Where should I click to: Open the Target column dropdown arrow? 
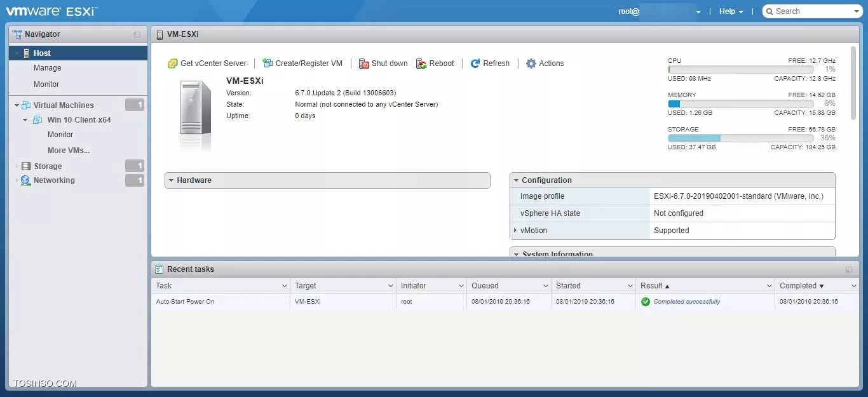tap(390, 286)
